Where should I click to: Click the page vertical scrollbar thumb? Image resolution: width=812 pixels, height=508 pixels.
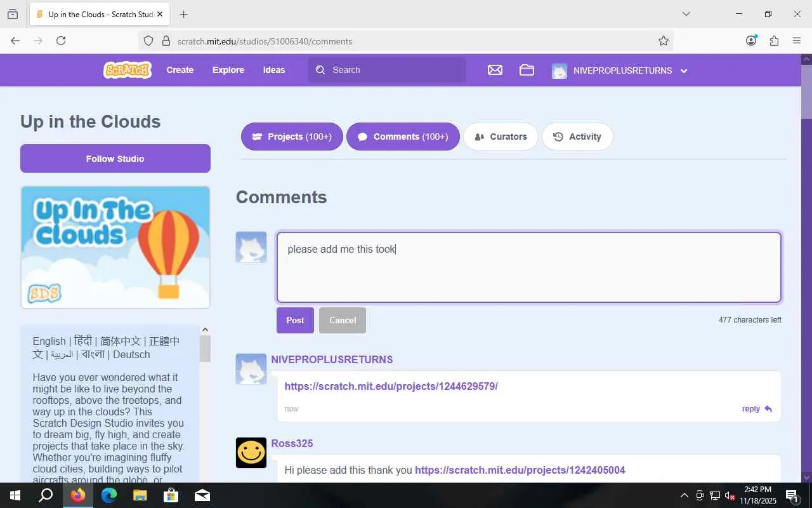(806, 92)
